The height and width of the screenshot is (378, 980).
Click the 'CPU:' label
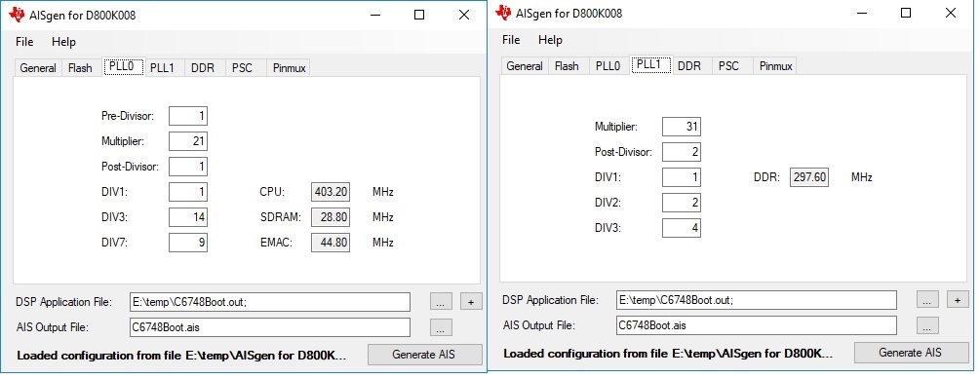pyautogui.click(x=272, y=192)
